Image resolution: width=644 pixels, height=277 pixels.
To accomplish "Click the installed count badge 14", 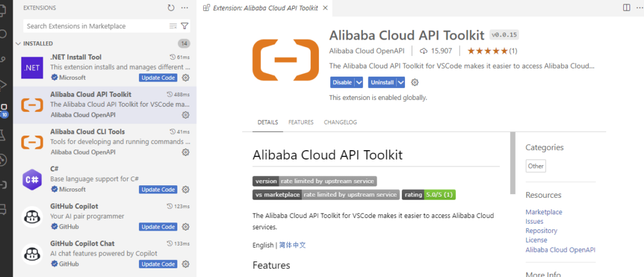I will click(x=184, y=43).
